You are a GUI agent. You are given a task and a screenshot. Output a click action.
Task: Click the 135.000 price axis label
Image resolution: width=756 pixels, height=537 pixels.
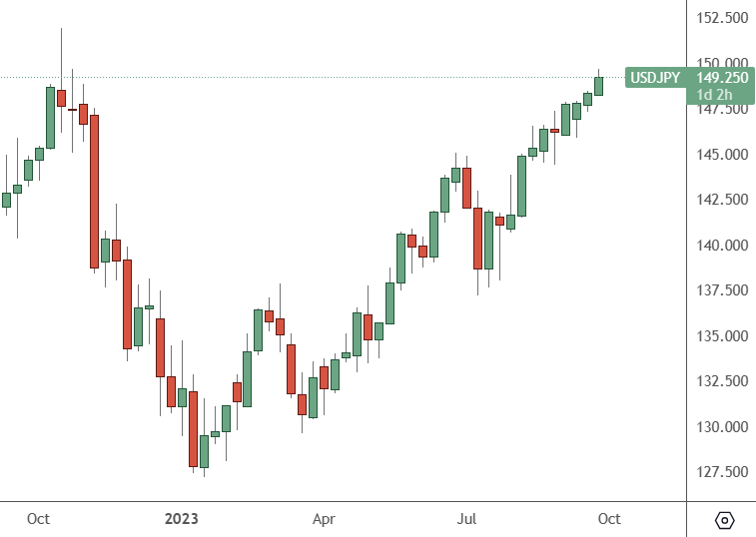(722, 336)
